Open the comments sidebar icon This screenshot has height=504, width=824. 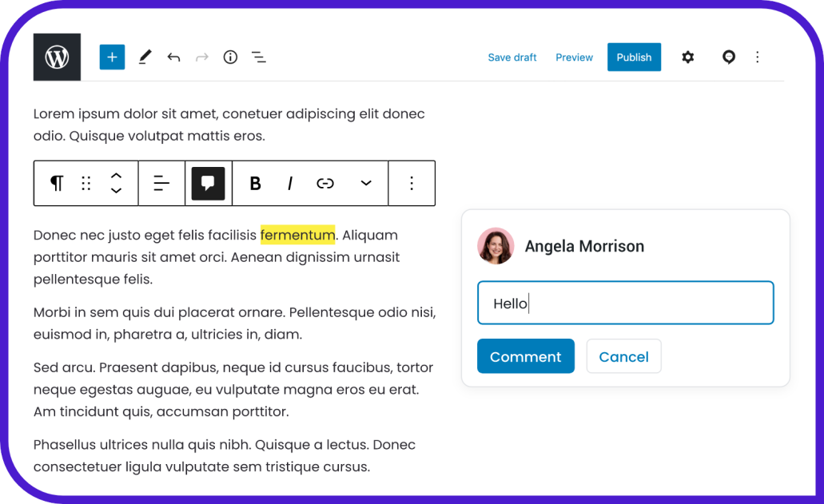coord(728,58)
